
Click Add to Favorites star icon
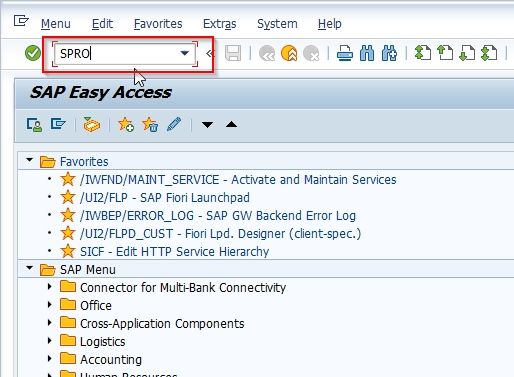point(126,125)
